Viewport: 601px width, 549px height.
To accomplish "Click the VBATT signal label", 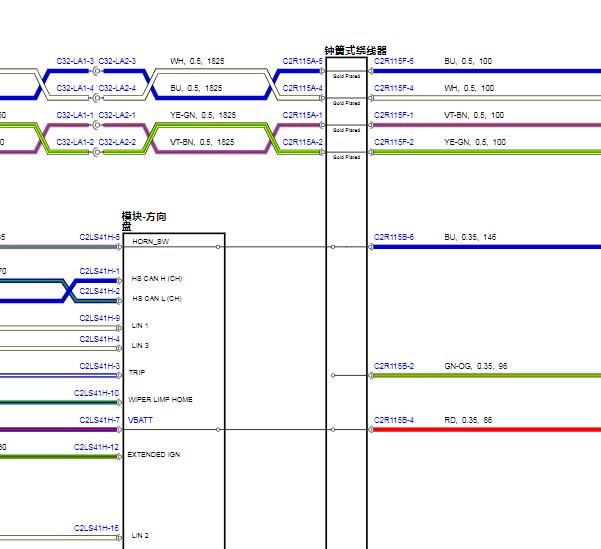I will pyautogui.click(x=140, y=420).
